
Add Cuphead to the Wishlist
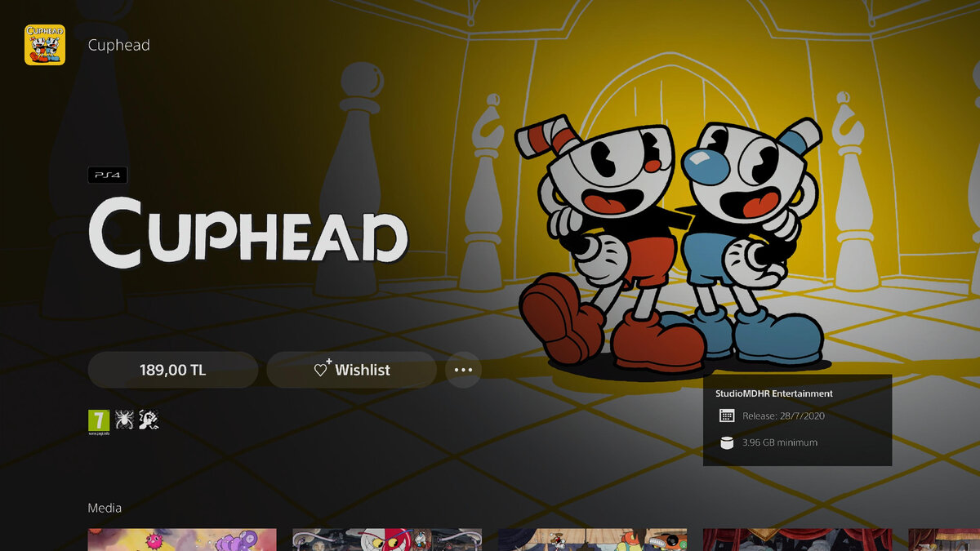tap(352, 370)
